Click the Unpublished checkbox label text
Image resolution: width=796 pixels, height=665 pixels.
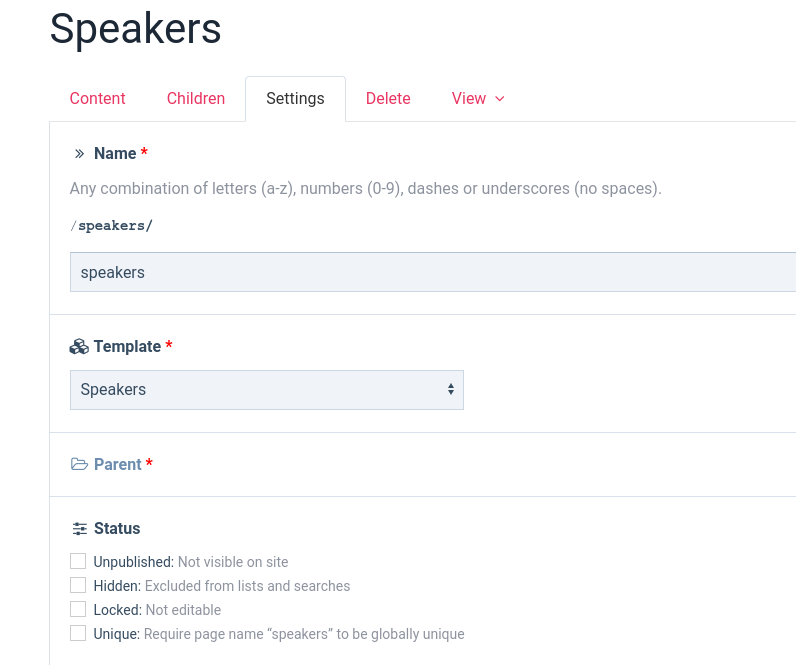(134, 562)
